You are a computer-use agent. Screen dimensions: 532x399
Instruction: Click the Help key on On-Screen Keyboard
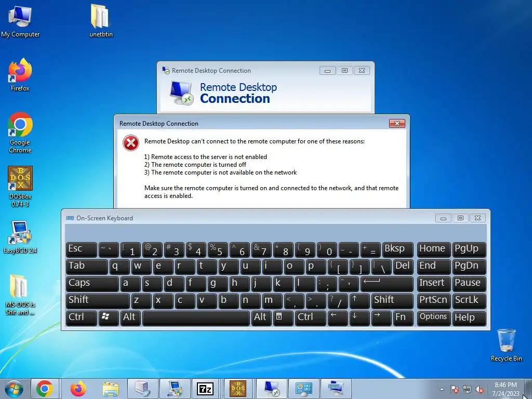[x=469, y=318]
